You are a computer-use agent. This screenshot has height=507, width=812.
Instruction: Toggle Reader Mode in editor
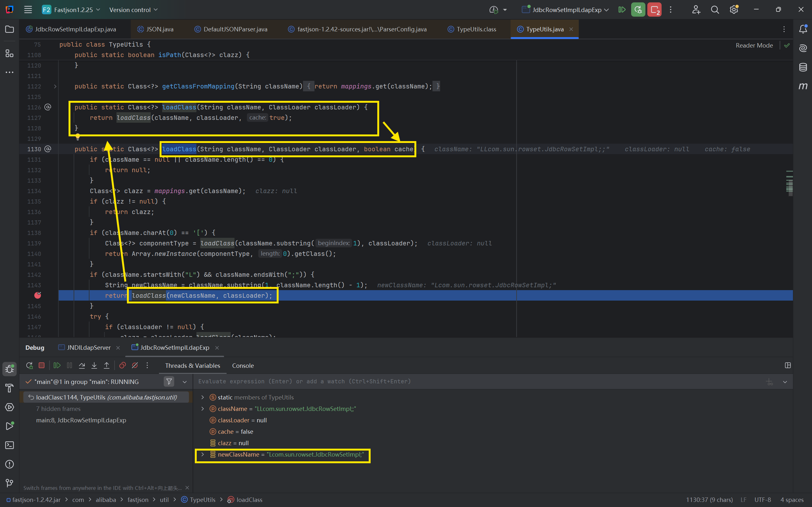coord(754,45)
